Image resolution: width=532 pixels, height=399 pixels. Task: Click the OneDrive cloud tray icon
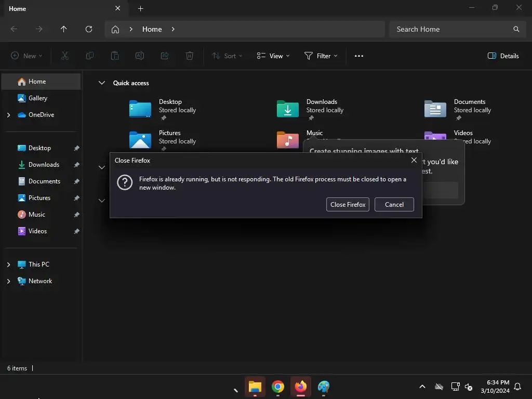pos(439,387)
